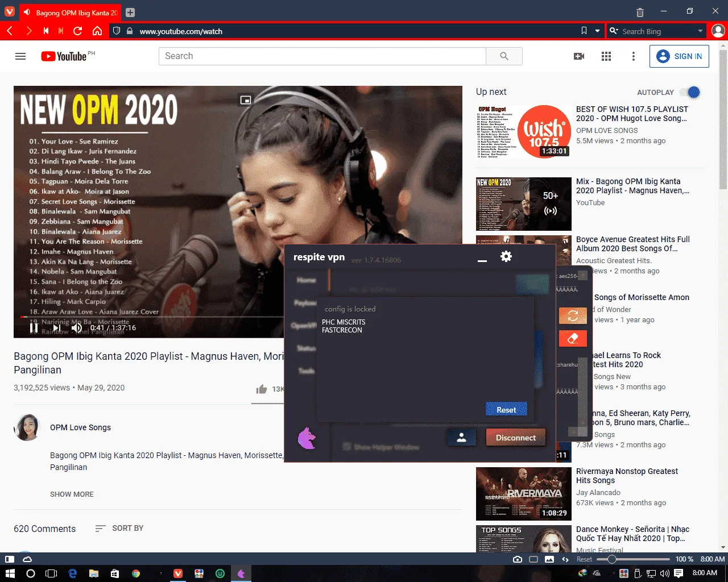Screen dimensions: 728x582
Task: Click the red eraser button in respite vpn
Action: pyautogui.click(x=573, y=338)
